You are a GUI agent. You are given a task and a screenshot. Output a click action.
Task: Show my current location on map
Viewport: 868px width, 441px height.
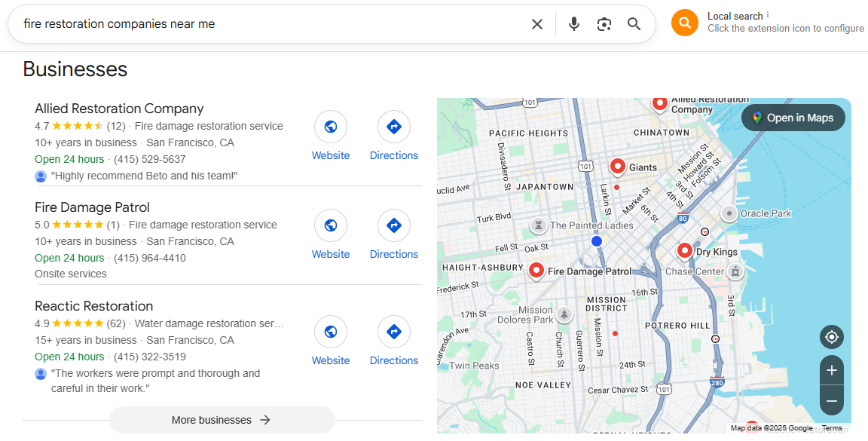tap(832, 337)
